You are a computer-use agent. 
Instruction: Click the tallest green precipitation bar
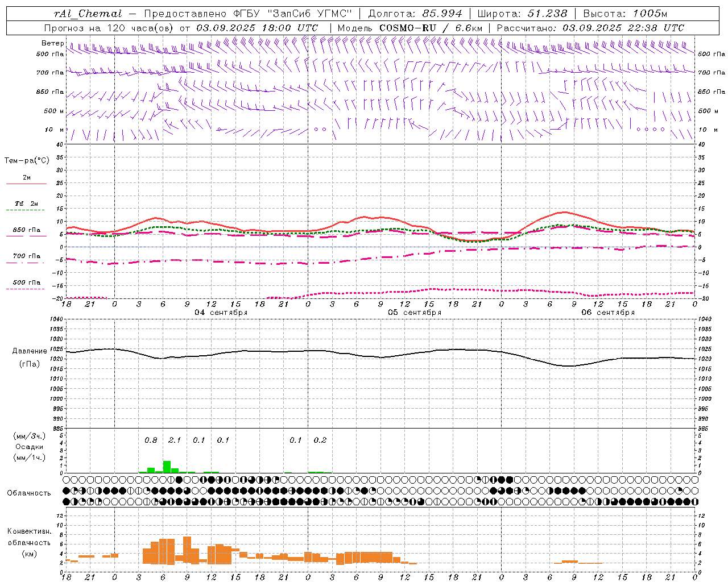(167, 467)
